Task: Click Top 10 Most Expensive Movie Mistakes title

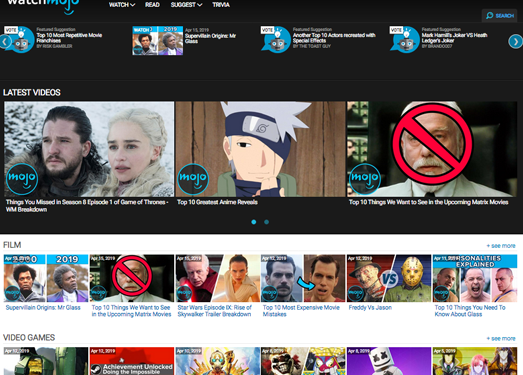Action: (301, 311)
